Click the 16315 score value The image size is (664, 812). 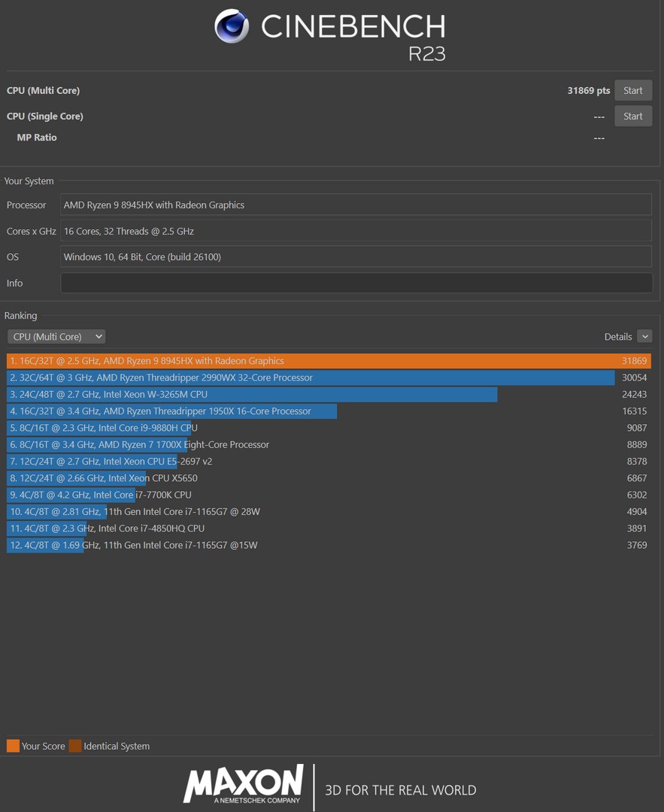click(x=634, y=411)
